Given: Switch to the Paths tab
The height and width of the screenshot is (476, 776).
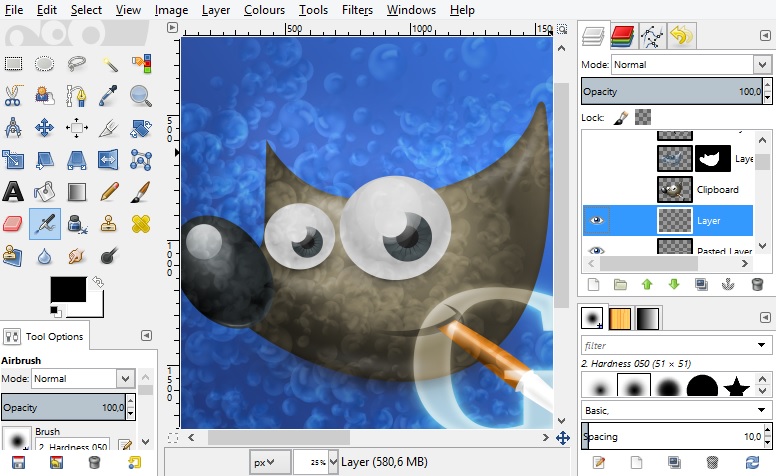Looking at the screenshot, I should point(652,36).
